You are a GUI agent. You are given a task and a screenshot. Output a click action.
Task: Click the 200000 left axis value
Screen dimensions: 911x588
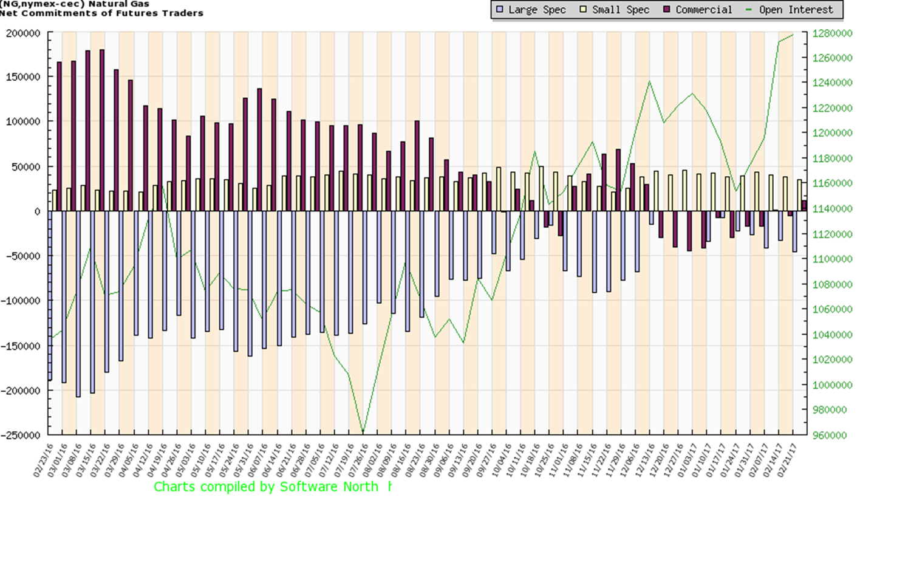tap(23, 33)
